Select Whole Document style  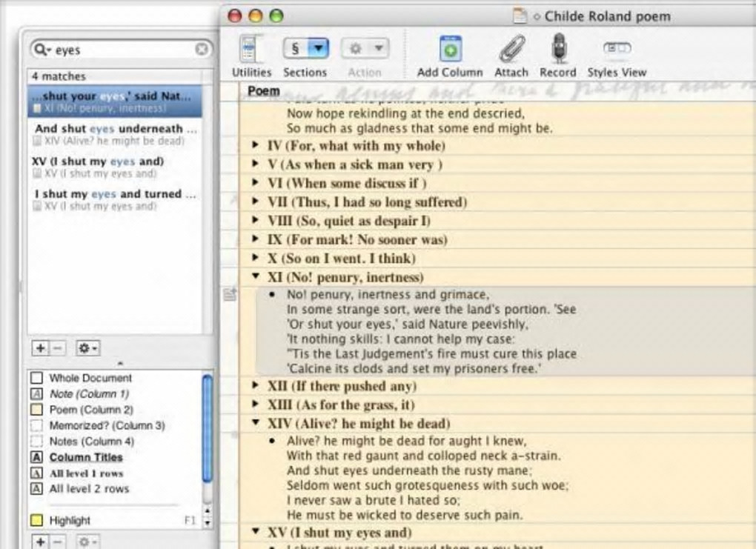pos(90,378)
